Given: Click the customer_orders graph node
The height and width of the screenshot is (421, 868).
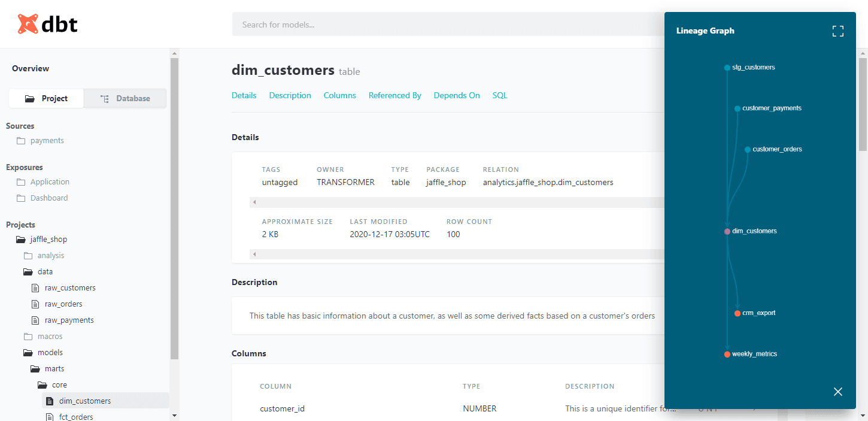Looking at the screenshot, I should 748,150.
